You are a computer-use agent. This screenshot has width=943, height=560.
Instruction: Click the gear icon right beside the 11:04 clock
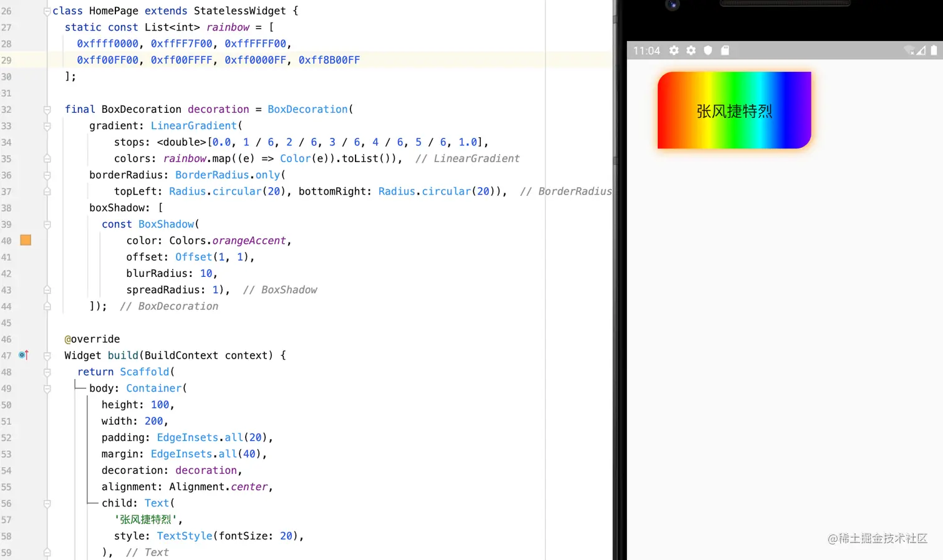pyautogui.click(x=674, y=51)
